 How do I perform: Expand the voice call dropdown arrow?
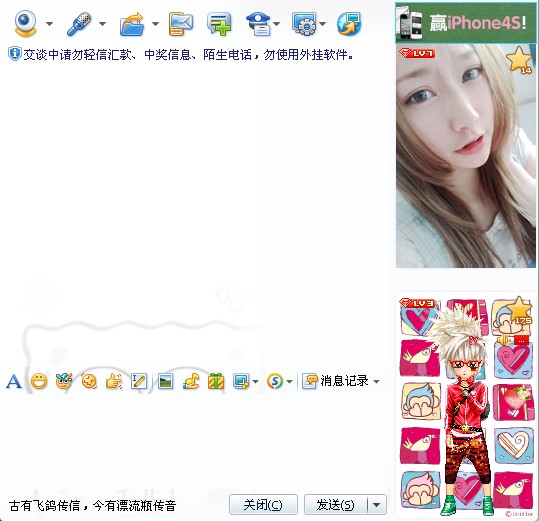[102, 24]
